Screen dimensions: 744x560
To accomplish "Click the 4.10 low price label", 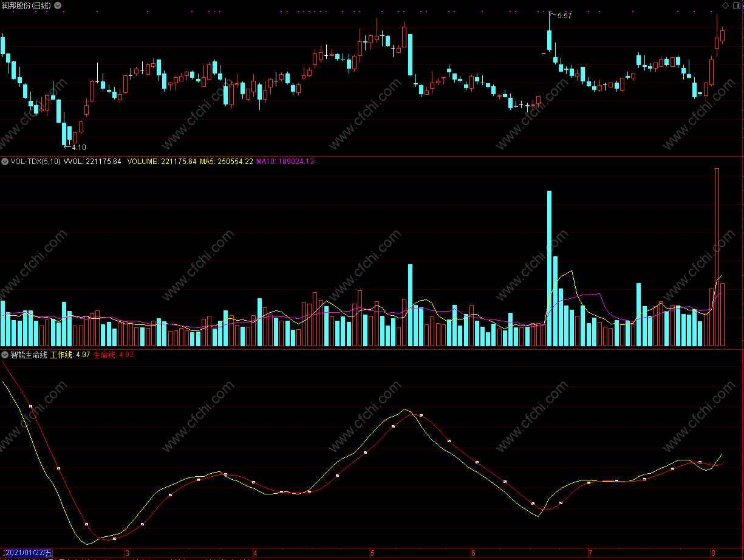I will 79,148.
